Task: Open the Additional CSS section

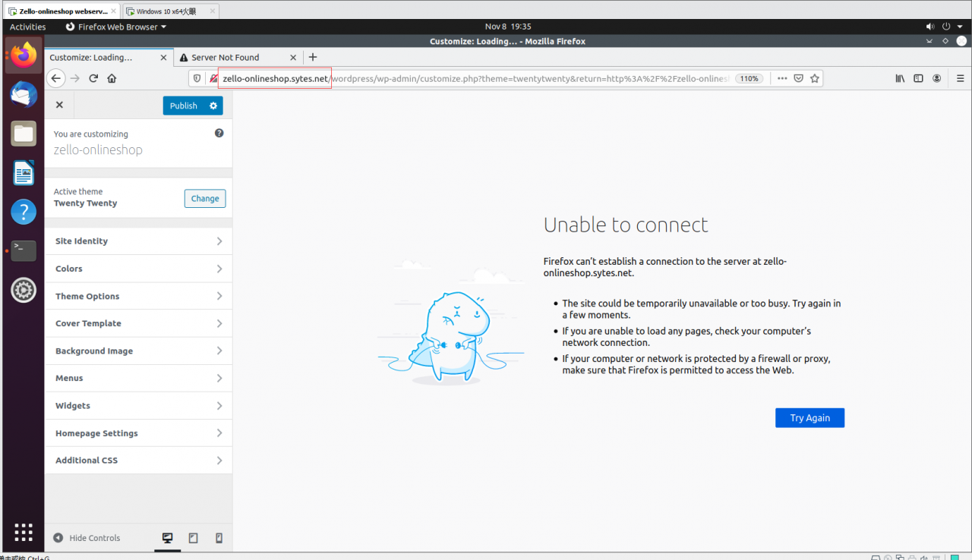Action: pos(138,461)
